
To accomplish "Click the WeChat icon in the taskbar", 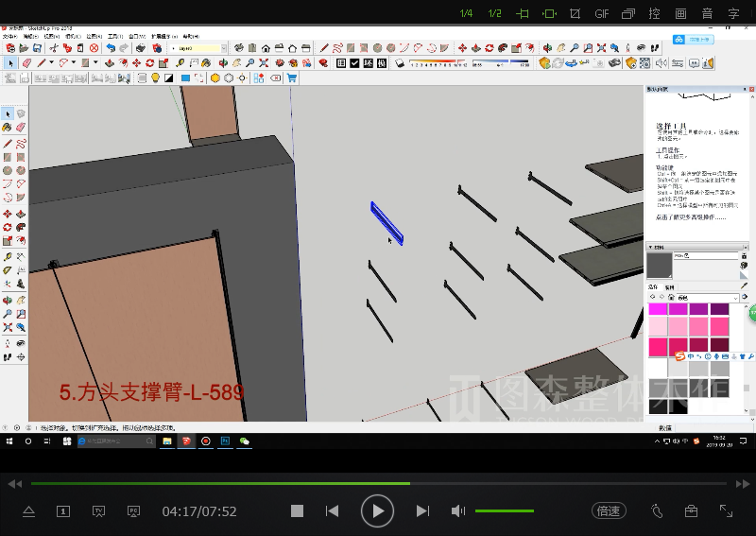I will point(245,441).
